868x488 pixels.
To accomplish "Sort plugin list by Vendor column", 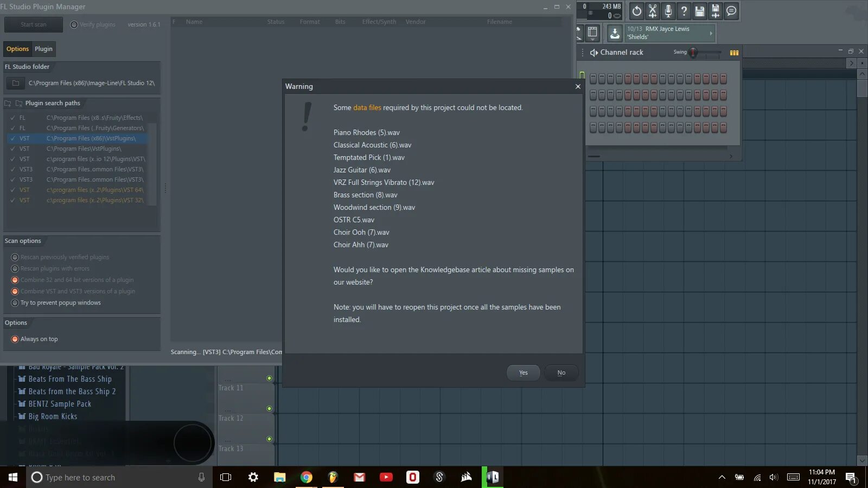I will pos(416,22).
